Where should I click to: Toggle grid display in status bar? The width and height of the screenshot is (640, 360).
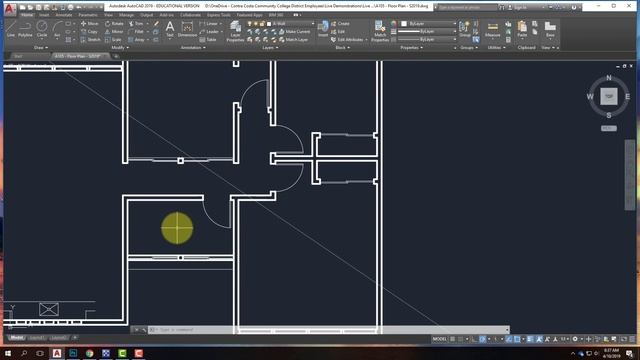coord(453,339)
